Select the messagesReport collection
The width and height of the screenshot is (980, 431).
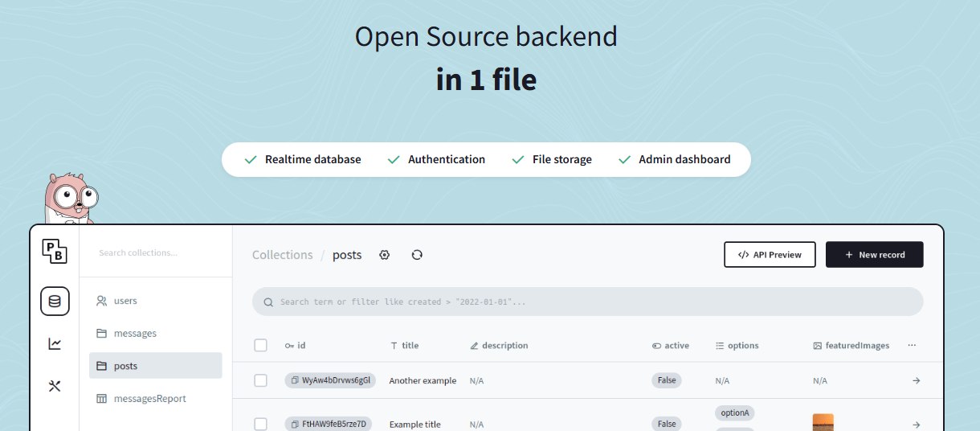(x=155, y=399)
